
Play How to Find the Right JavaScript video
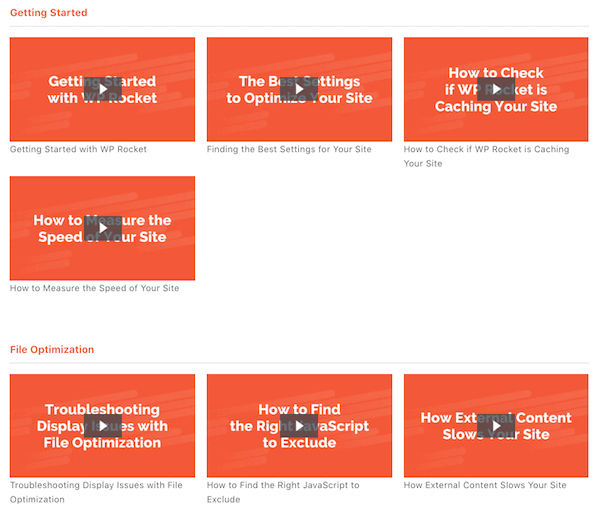[x=299, y=426]
